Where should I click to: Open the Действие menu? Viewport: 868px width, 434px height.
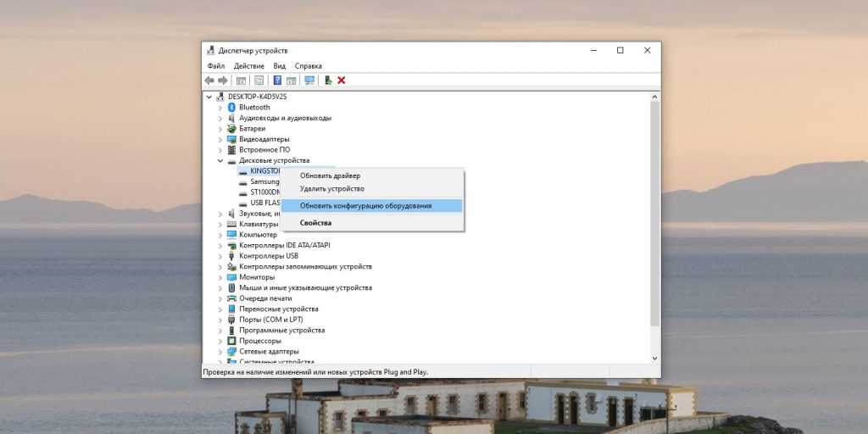[248, 66]
